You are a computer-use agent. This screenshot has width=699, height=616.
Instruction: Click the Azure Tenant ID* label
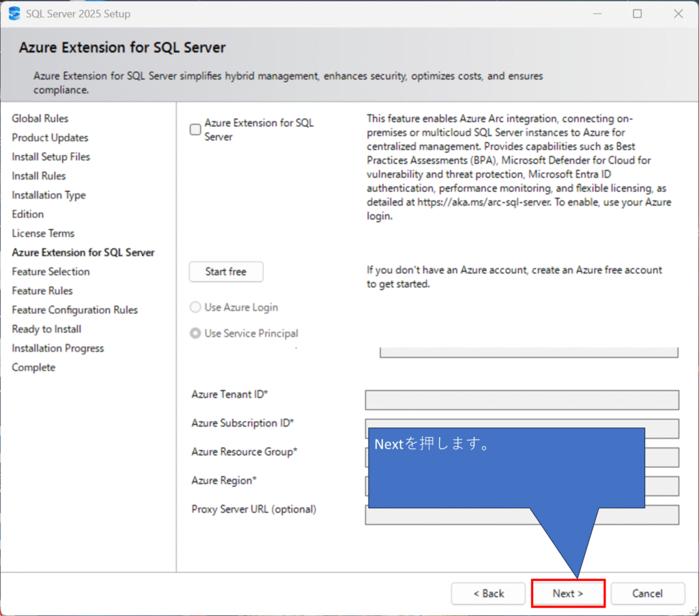point(229,394)
